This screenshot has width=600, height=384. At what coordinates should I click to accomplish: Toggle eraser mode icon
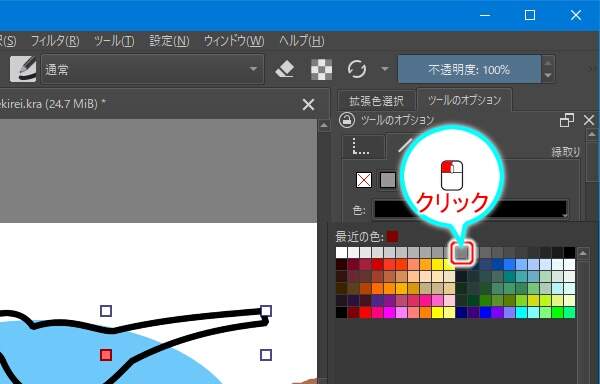point(285,69)
